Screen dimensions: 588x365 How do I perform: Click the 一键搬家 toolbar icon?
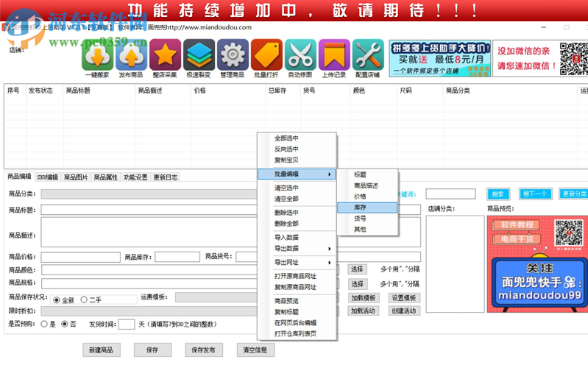(97, 54)
